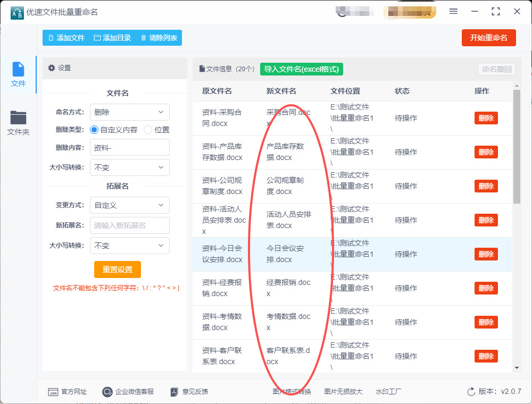532x404 pixels.
Task: Click the file list vertical scrollbar
Action: pos(516,146)
